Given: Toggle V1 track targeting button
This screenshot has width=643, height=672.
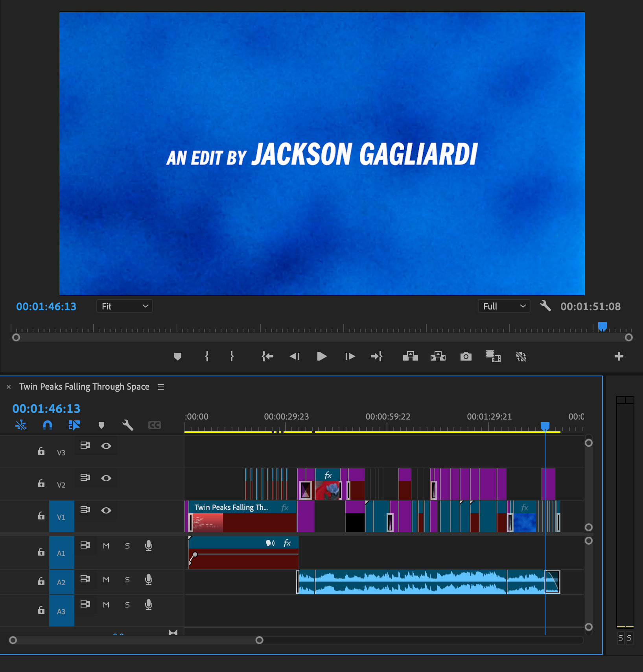Looking at the screenshot, I should (61, 516).
